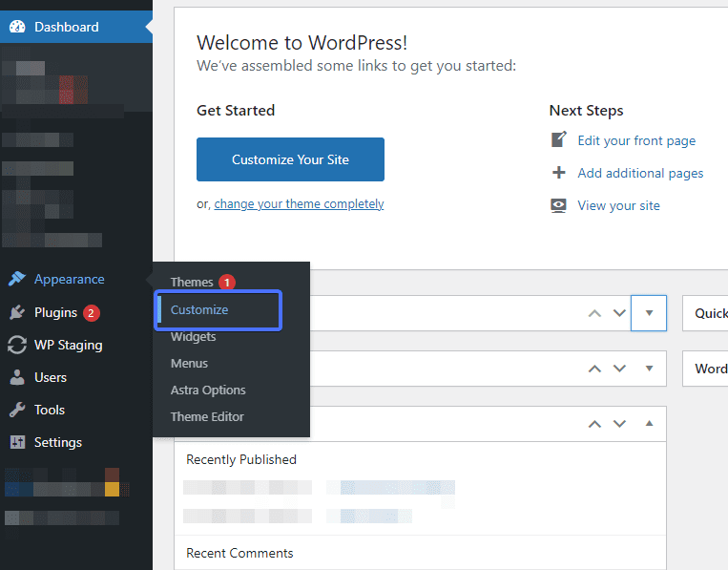Move the first dashboard widget down

tap(619, 313)
